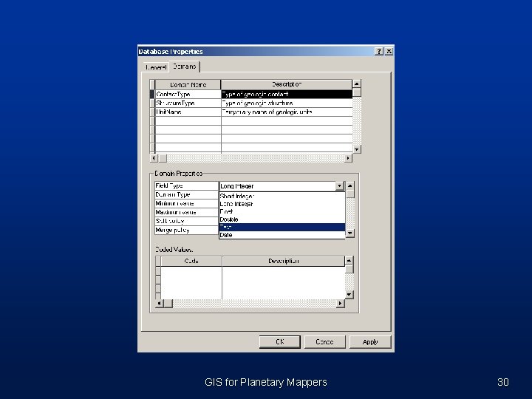Screen dimensions: 532x399
Task: Choose Long Integer in the dropdown list
Action: tap(282, 204)
